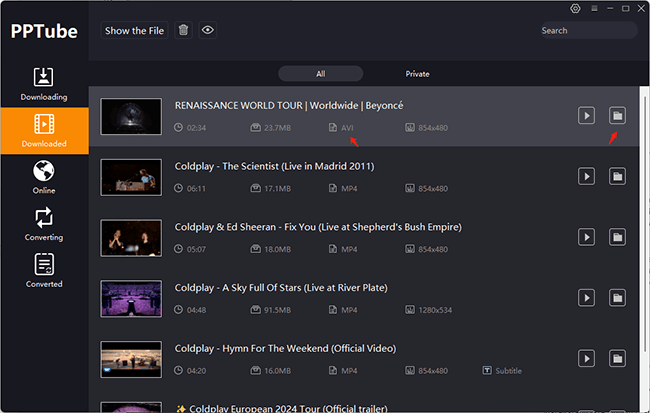Play A Sky Full Of Stars video
Viewport: 650px width, 413px height.
click(x=586, y=298)
